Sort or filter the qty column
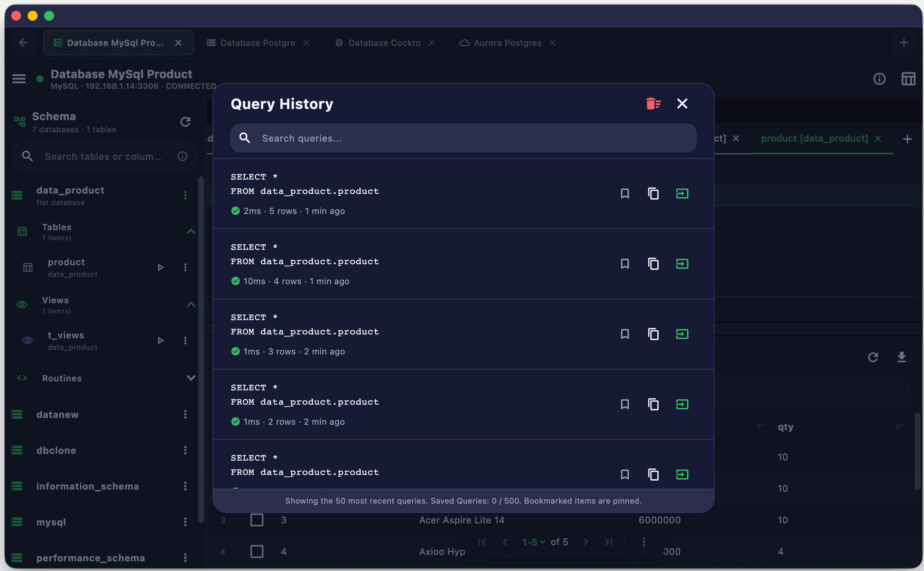Screen dimensions: 924x571 899,427
